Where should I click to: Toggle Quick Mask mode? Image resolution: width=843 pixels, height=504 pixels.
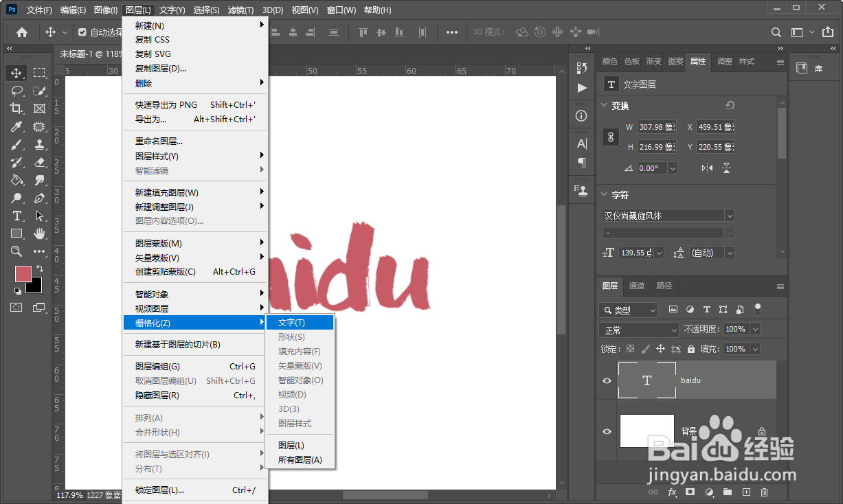pyautogui.click(x=17, y=307)
